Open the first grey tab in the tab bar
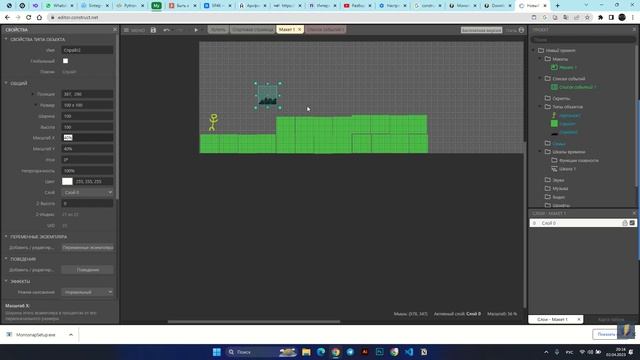 pos(218,30)
